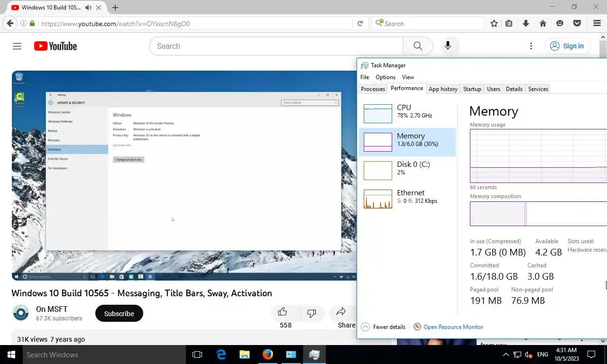This screenshot has height=364, width=607.
Task: Play the Windows 10 Build video
Action: (x=184, y=175)
